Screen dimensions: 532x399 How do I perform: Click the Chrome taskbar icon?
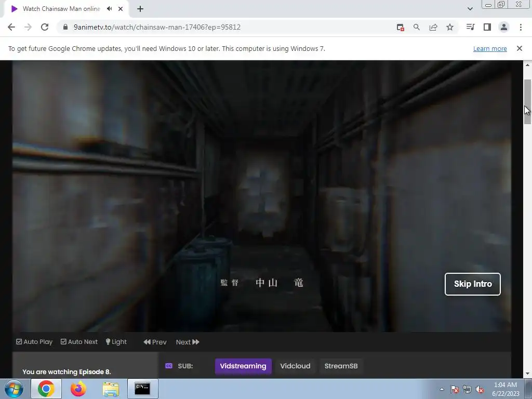pos(46,389)
